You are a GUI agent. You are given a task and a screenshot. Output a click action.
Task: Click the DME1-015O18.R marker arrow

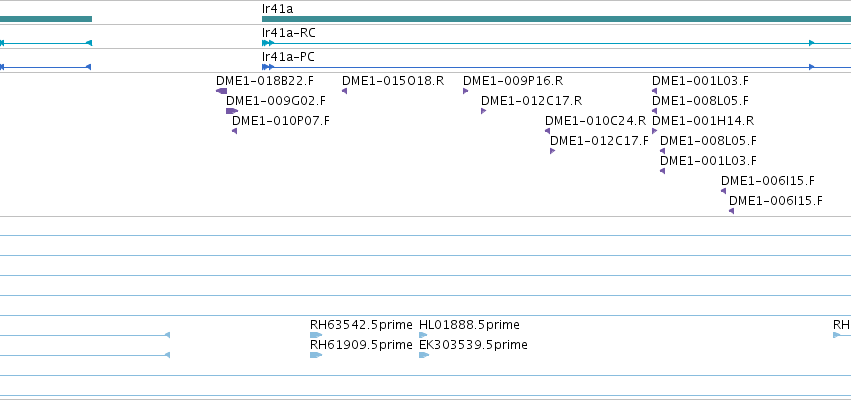click(345, 91)
